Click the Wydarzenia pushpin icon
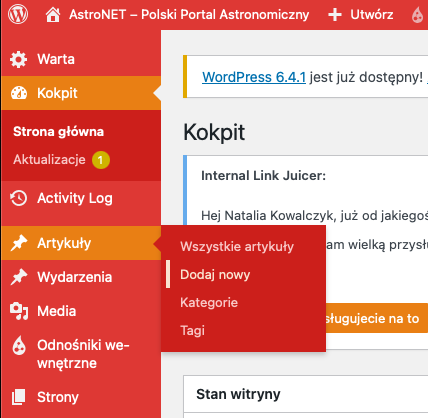 point(19,277)
